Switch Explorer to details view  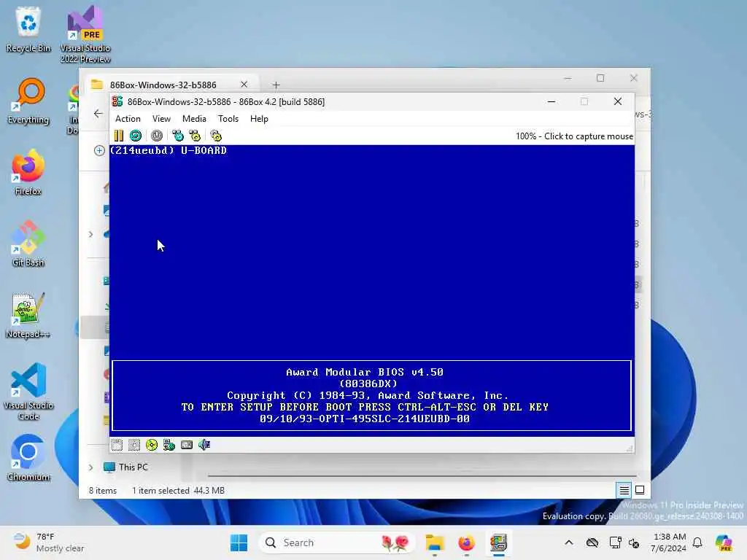click(624, 491)
